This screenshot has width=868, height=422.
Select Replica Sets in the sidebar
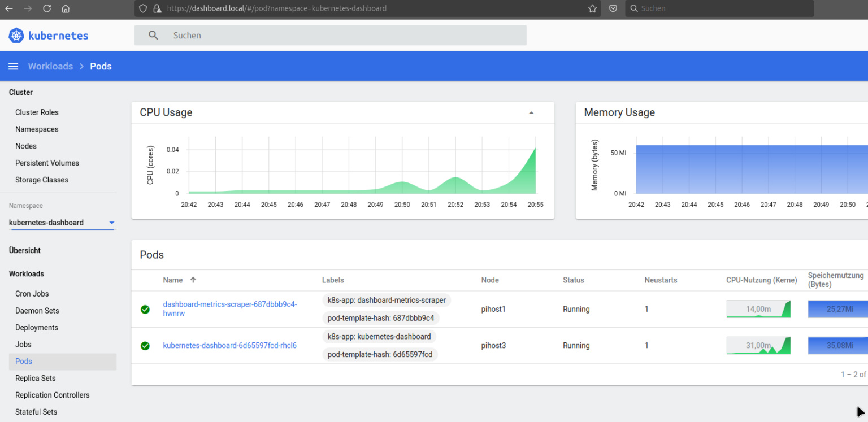pos(36,379)
